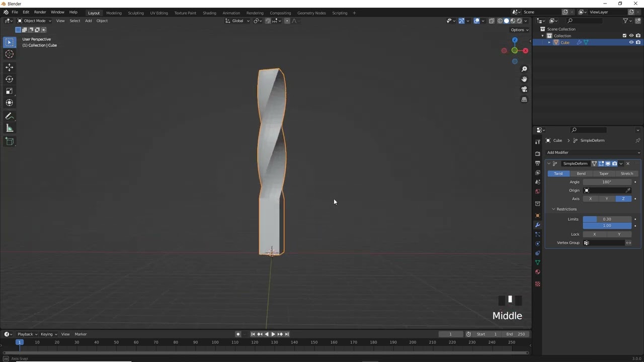Viewport: 644px width, 362px height.
Task: Select the Add Cube tool
Action: (9, 141)
